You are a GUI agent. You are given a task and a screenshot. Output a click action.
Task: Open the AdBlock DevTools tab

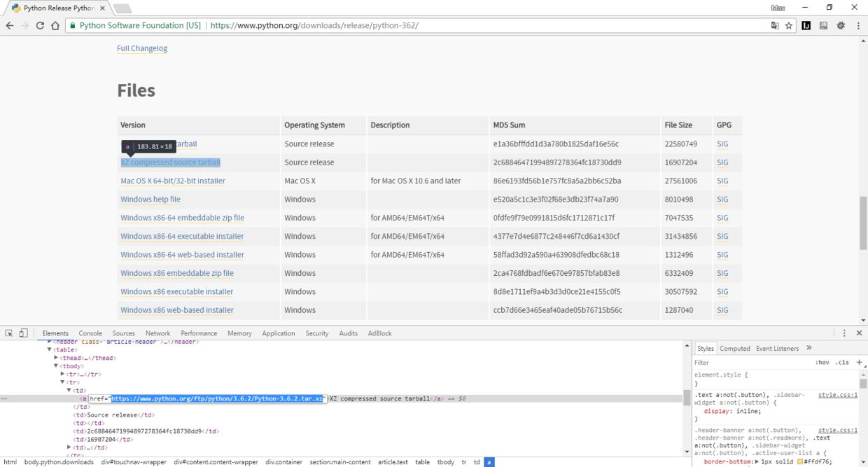[x=380, y=333]
